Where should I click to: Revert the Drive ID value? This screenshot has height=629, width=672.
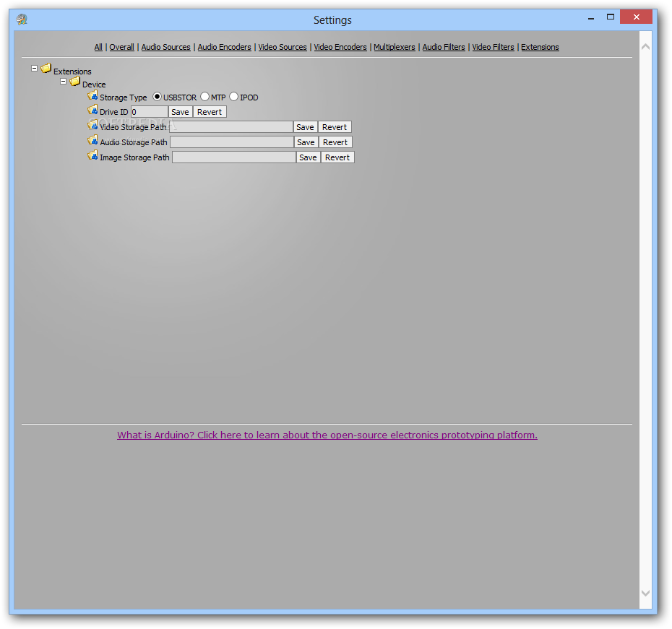point(210,112)
